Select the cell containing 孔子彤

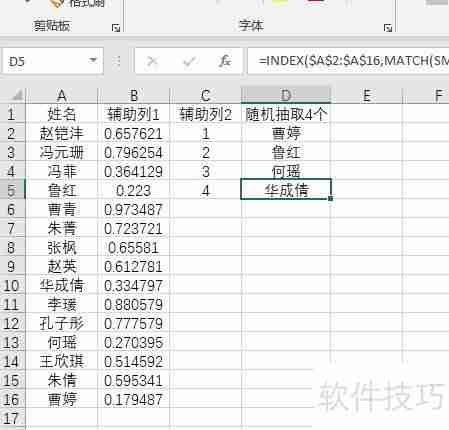tap(62, 324)
